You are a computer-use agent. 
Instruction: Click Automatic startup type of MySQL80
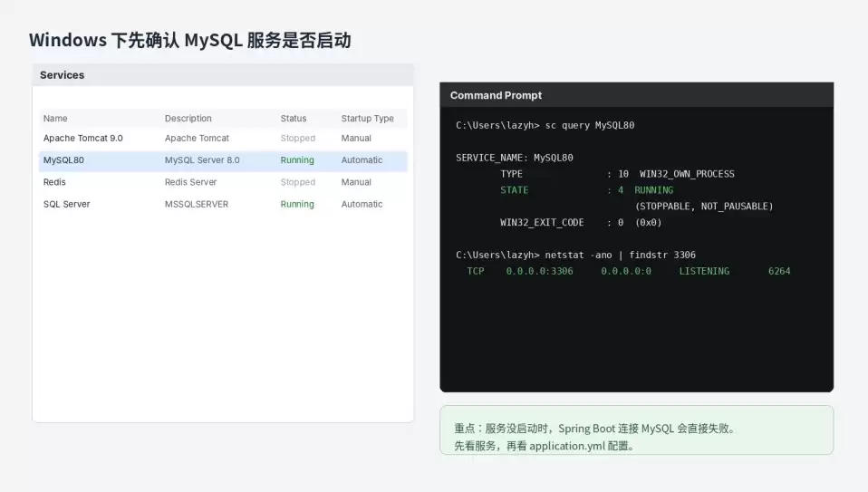coord(362,160)
